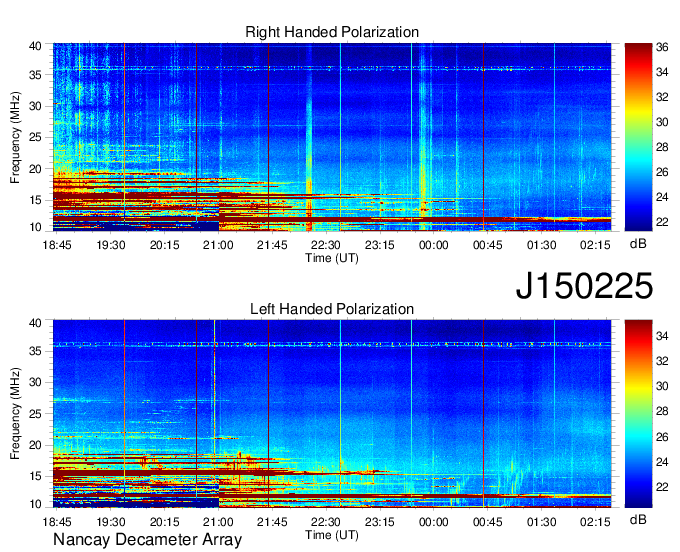Click the 34 value on the top color bar
The image size is (680, 552).
(662, 72)
